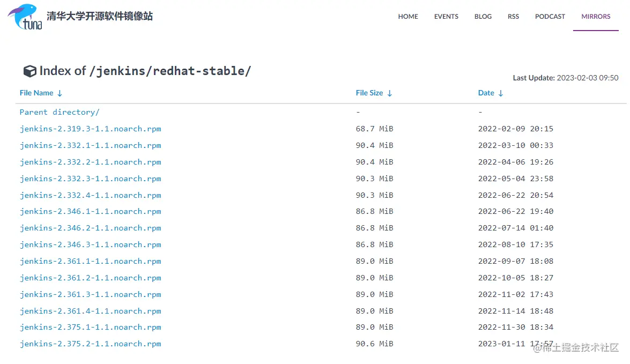Open the BLOG menu item
630x364 pixels.
tap(483, 17)
